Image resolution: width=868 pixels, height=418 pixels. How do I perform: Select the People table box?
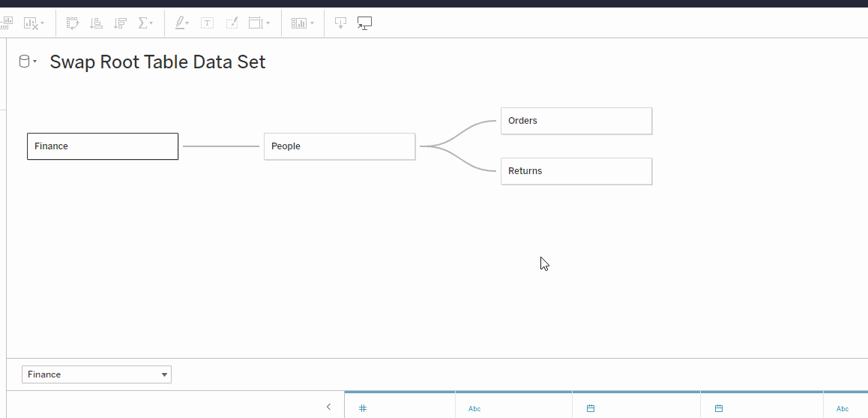pyautogui.click(x=340, y=146)
